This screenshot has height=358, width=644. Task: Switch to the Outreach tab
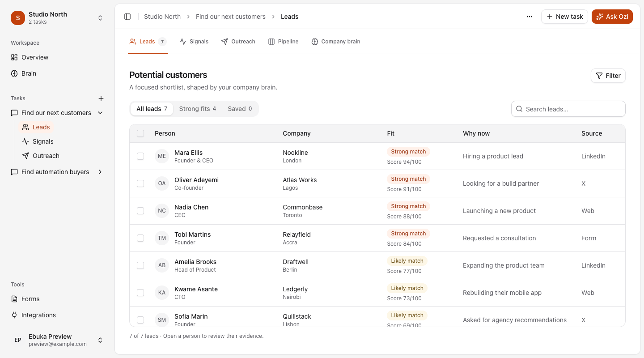238,42
